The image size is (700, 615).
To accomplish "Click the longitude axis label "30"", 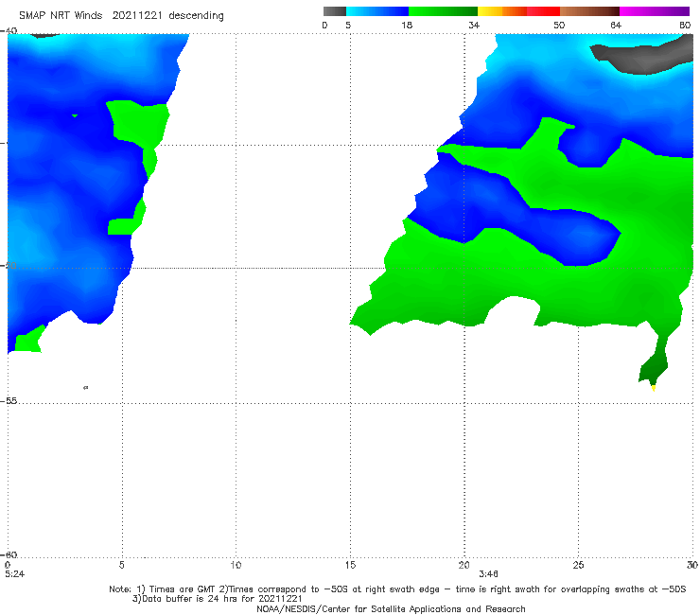I will point(692,565).
